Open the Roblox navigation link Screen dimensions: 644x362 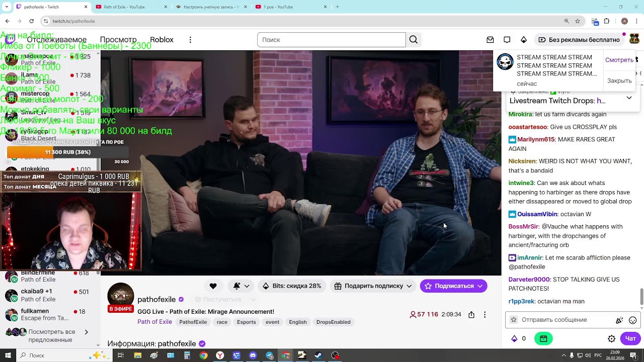[x=162, y=40]
